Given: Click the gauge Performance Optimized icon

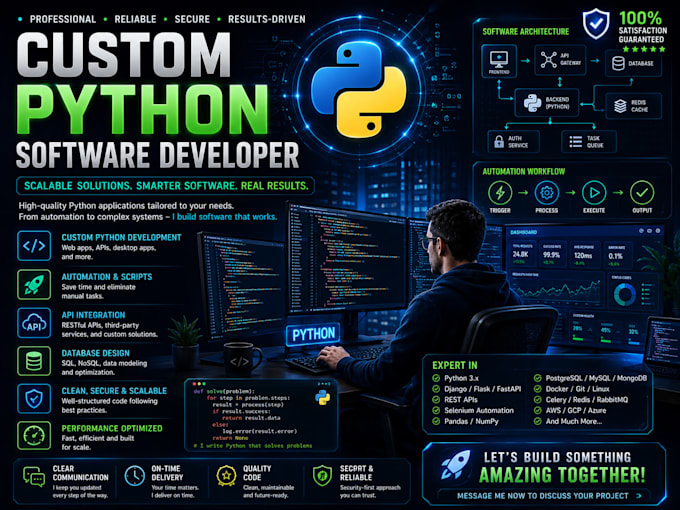Looking at the screenshot, I should [x=34, y=435].
